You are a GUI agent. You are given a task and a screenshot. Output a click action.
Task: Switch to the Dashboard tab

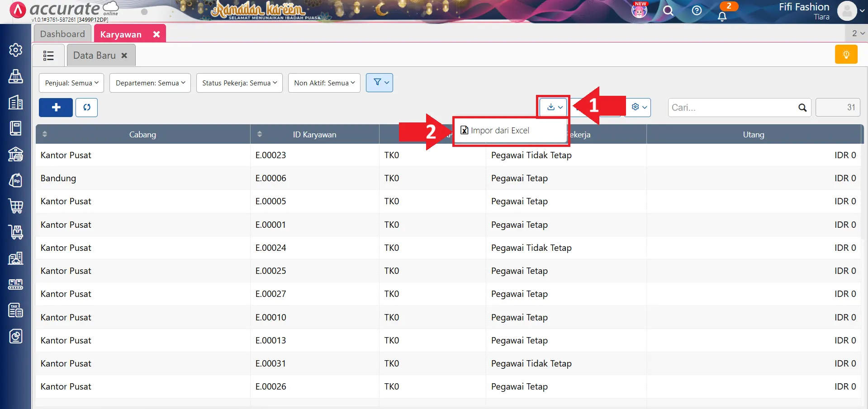coord(62,33)
